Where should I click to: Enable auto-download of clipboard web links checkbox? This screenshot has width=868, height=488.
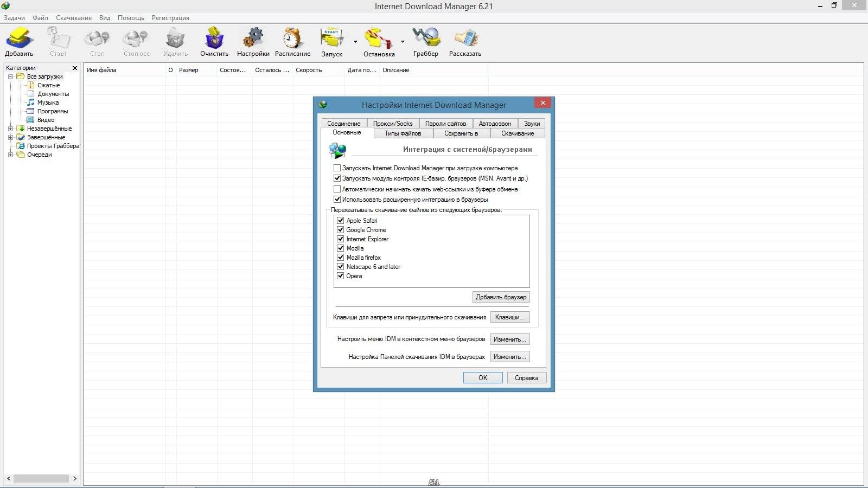coord(337,189)
